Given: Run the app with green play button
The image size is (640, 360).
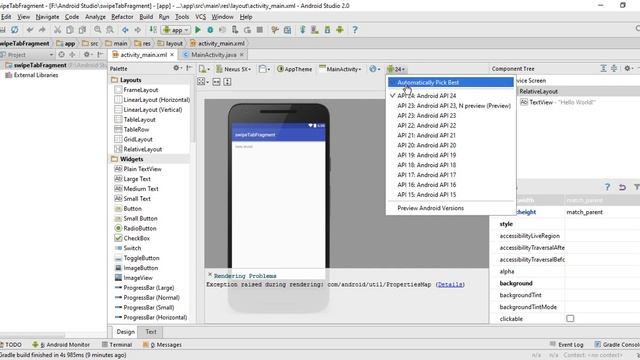Looking at the screenshot, I should 198,30.
